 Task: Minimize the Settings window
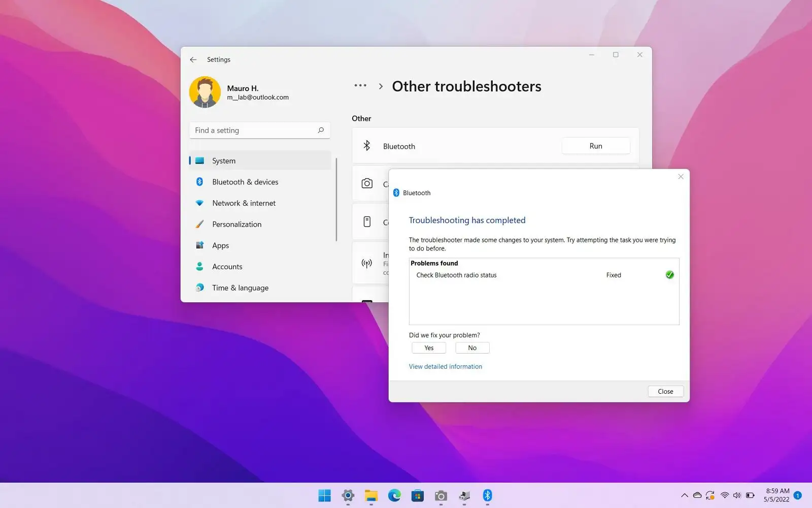click(591, 55)
